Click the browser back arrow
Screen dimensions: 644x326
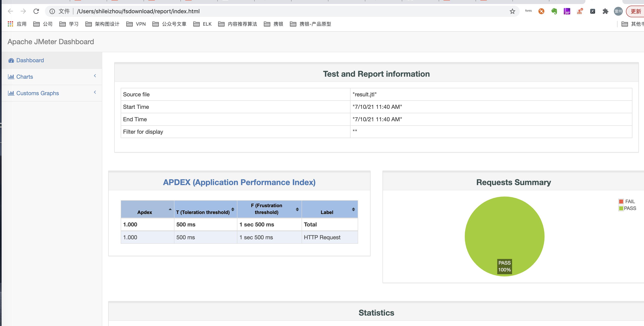coord(10,11)
